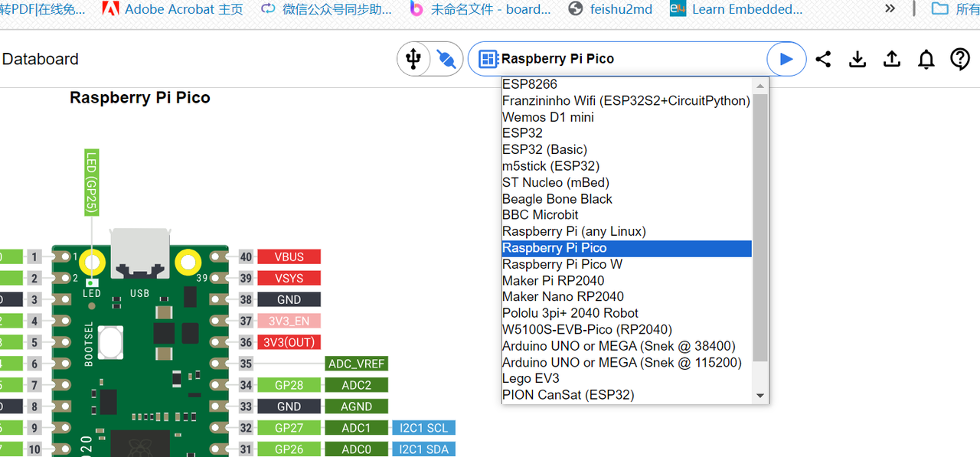Image resolution: width=980 pixels, height=457 pixels.
Task: Click the GP26 pin label
Action: (x=289, y=450)
